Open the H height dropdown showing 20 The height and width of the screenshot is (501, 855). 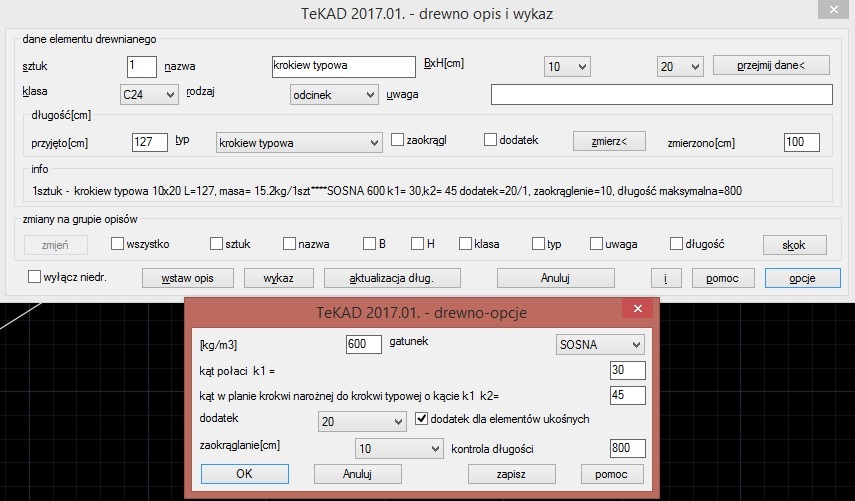[680, 67]
